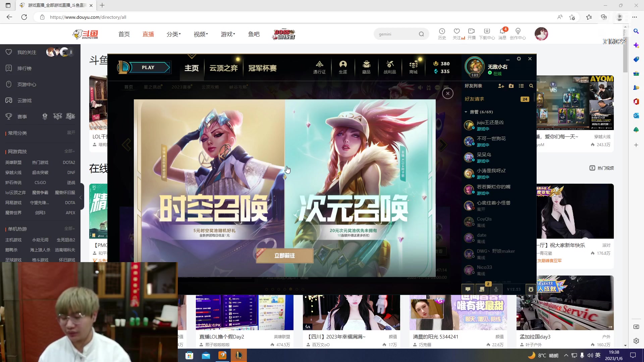
Task: Toggle the microphone button in League client
Action: pyautogui.click(x=496, y=289)
